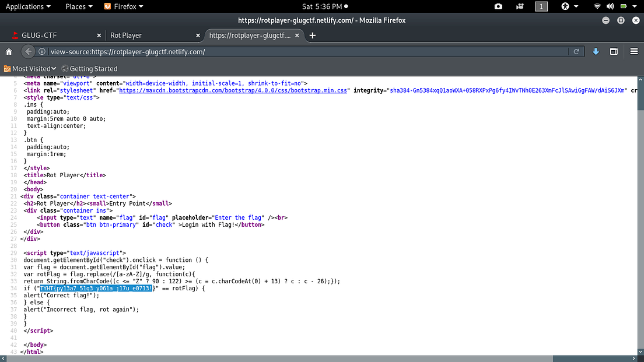Navigate back using the back arrow
Image resolution: width=644 pixels, height=362 pixels.
click(27, 51)
